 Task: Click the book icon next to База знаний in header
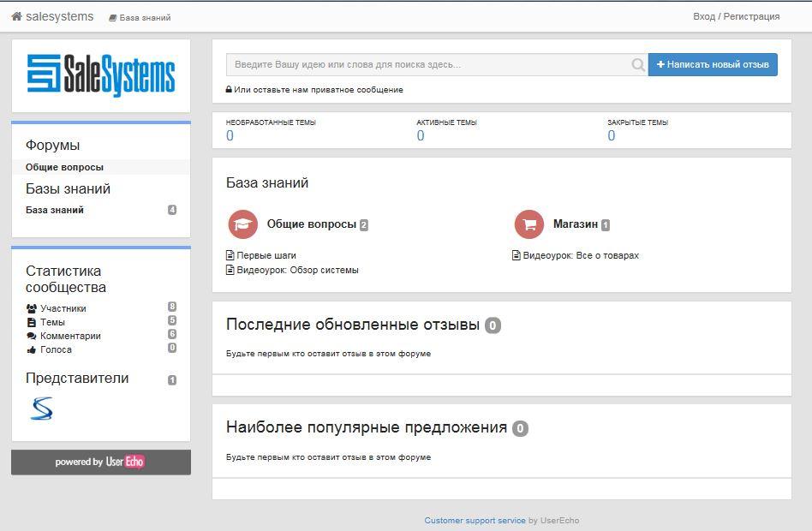tap(112, 18)
